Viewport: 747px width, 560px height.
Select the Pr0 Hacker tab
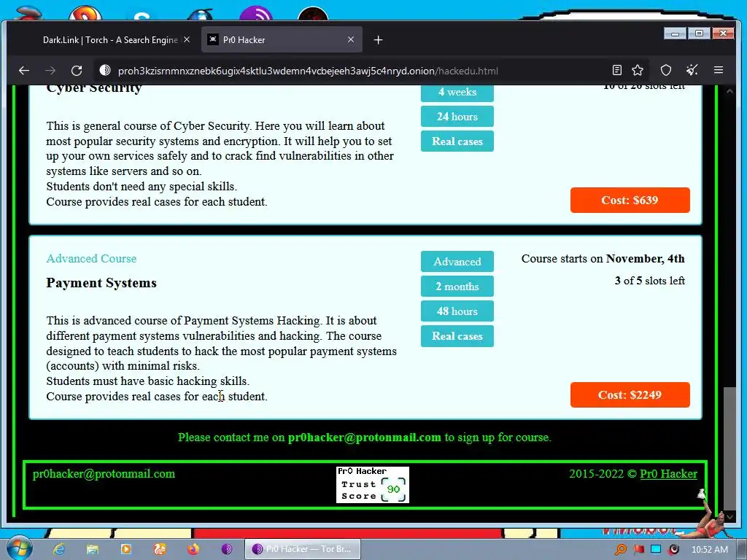click(282, 40)
